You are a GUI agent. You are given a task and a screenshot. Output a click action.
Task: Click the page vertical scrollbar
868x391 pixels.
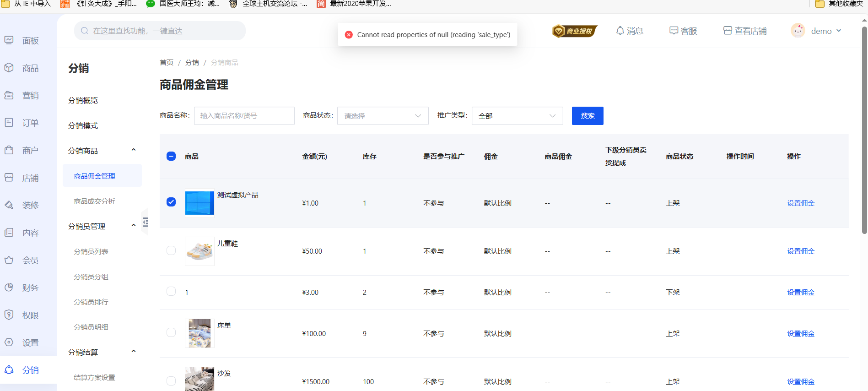point(864,130)
